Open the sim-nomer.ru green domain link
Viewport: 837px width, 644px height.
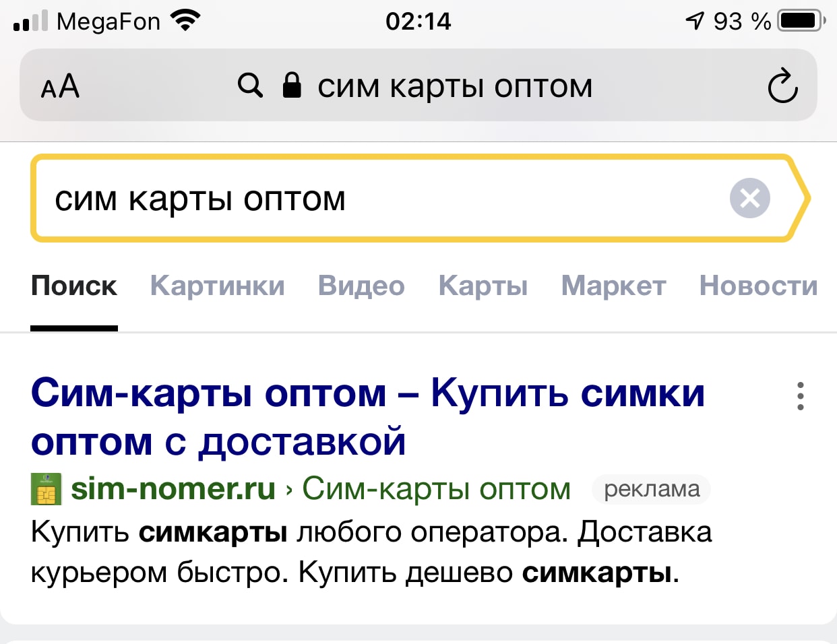[173, 488]
